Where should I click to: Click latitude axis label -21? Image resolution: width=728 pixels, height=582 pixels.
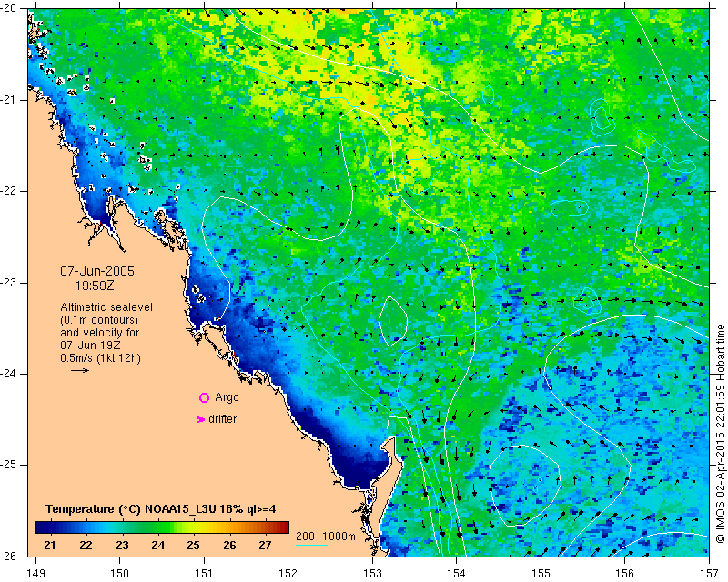point(8,100)
